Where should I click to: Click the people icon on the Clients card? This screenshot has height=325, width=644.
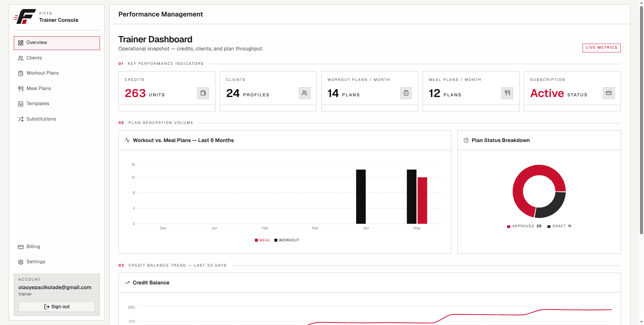305,93
